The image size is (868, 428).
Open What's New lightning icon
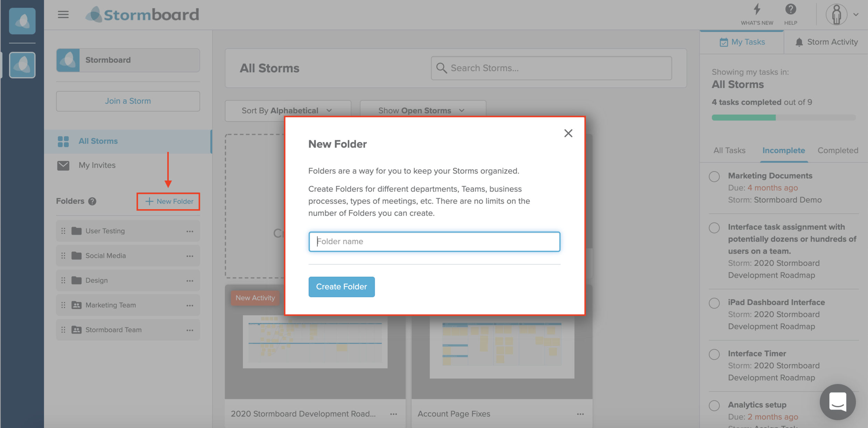(x=757, y=9)
